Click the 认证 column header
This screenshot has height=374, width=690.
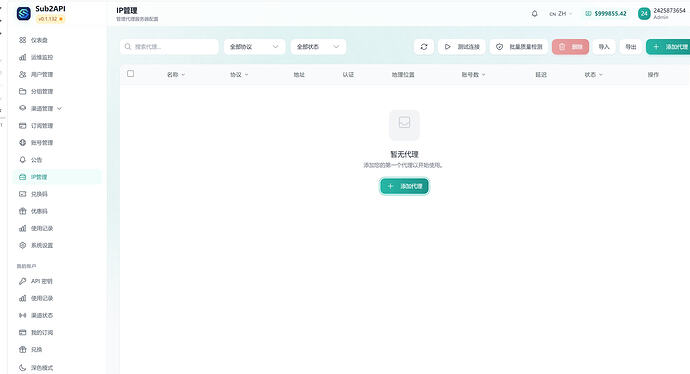click(348, 75)
